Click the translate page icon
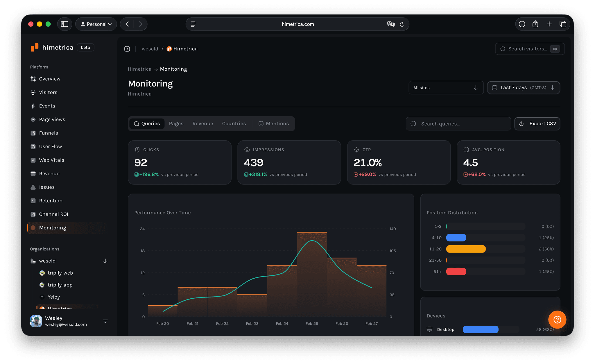Image resolution: width=595 pixels, height=364 pixels. coord(391,24)
